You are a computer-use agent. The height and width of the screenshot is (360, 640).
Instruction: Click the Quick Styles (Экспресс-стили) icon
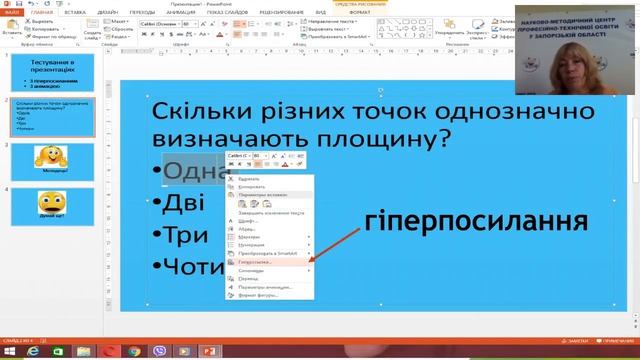[477, 24]
